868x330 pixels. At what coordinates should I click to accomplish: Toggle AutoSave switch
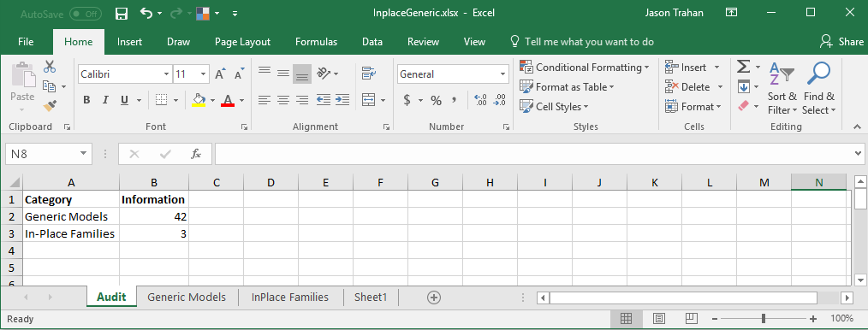[x=86, y=14]
